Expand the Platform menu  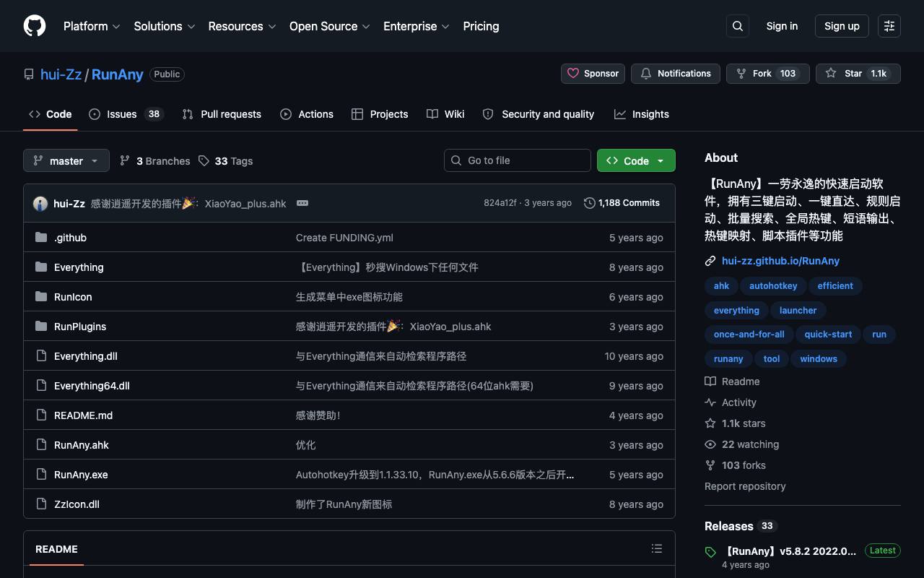[92, 26]
